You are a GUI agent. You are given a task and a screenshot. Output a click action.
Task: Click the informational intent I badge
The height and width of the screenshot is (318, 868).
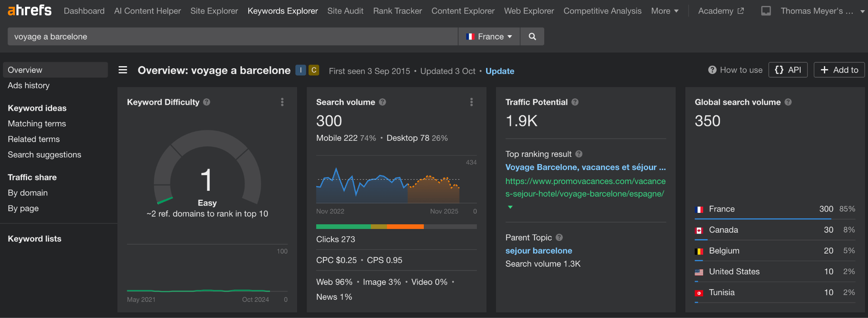point(300,70)
